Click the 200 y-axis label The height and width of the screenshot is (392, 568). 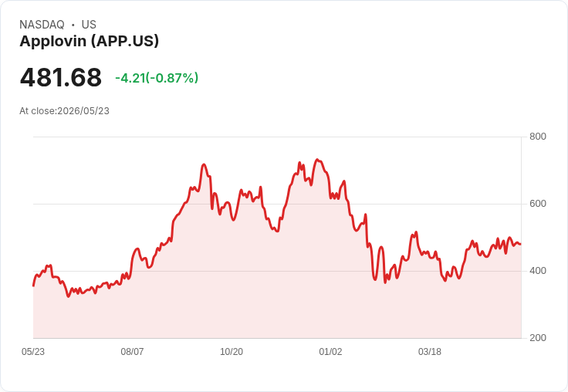tap(538, 338)
